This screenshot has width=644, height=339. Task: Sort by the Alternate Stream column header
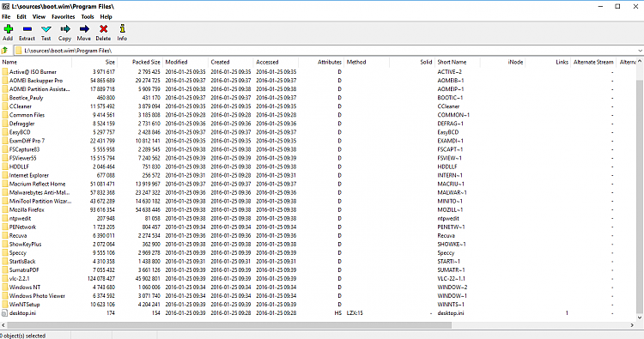(593, 62)
